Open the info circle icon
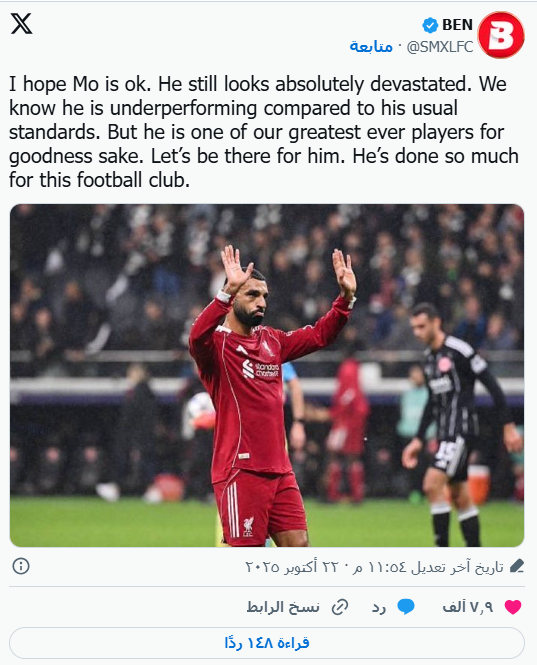Viewport: 537px width, 665px height. tap(21, 566)
